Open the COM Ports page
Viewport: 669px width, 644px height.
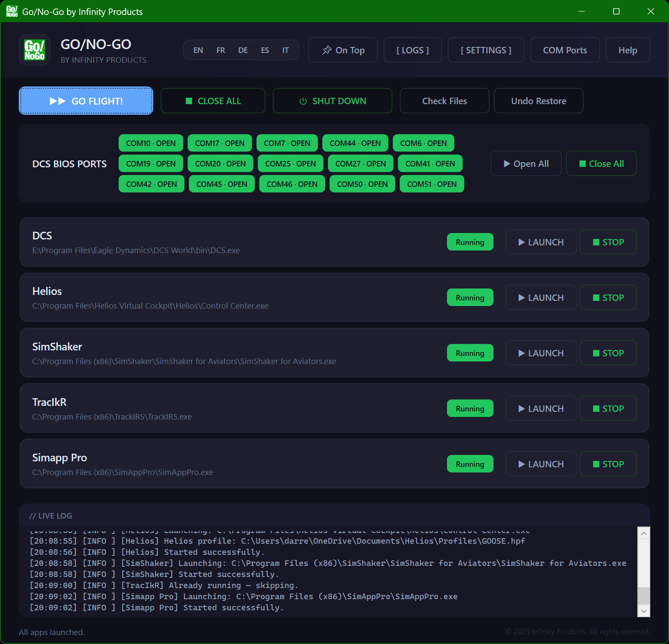(564, 50)
